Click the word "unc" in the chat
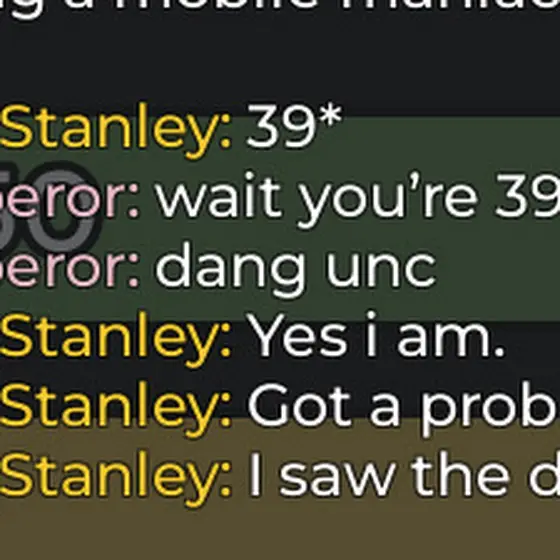This screenshot has height=560, width=560. click(x=381, y=273)
